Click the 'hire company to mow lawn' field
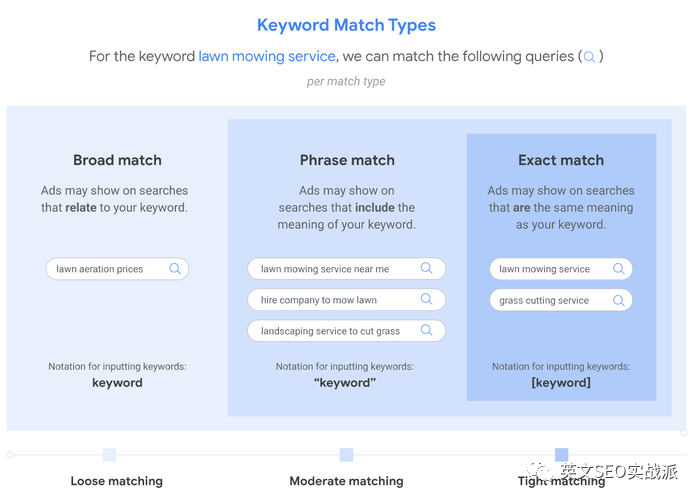 click(346, 299)
